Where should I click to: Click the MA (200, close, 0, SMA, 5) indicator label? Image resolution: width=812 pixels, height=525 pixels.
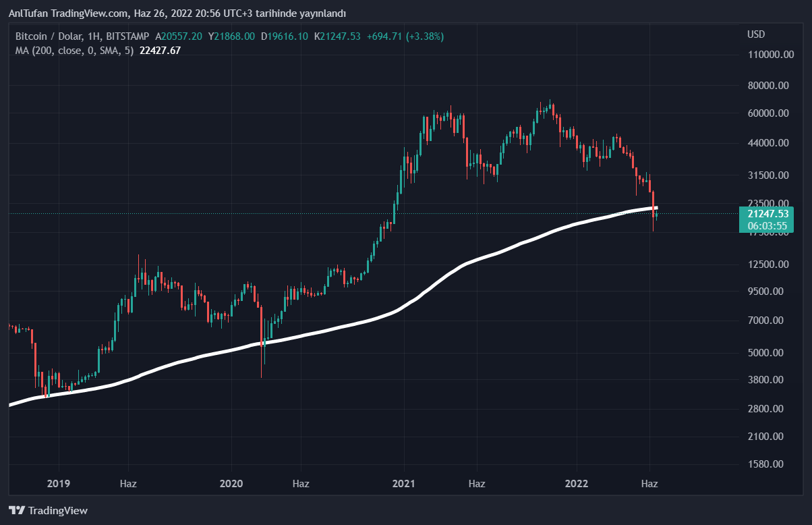[74, 50]
